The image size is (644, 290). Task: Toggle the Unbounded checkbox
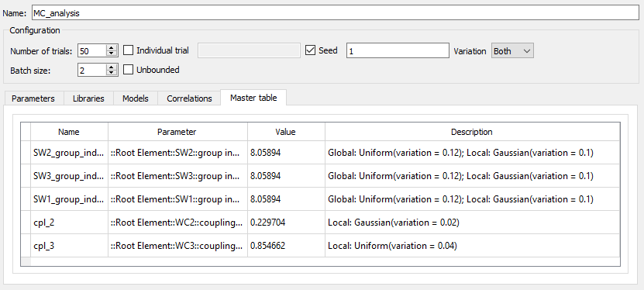[x=129, y=70]
